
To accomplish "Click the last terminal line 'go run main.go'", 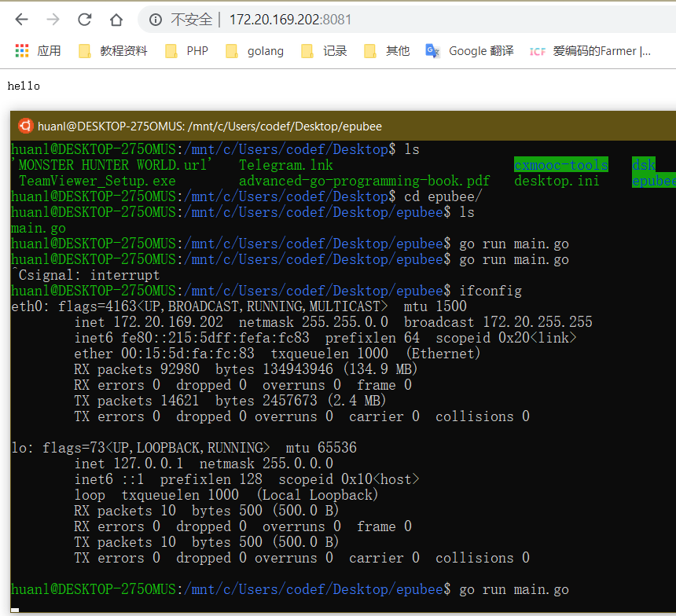I will click(x=513, y=589).
